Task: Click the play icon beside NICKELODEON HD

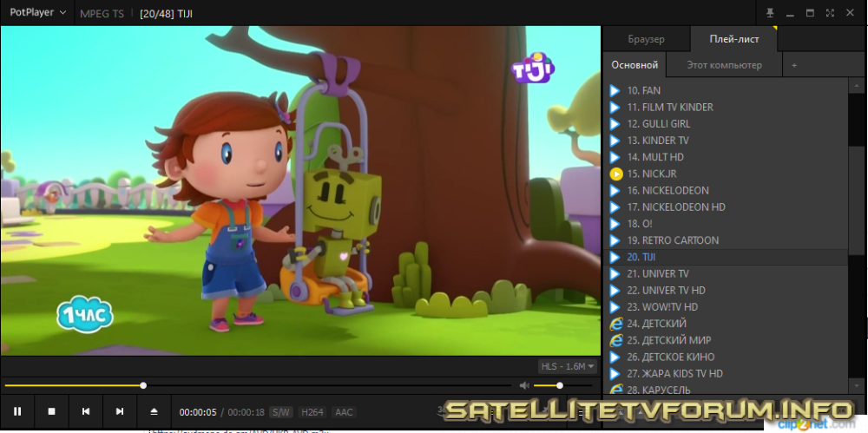Action: 615,207
